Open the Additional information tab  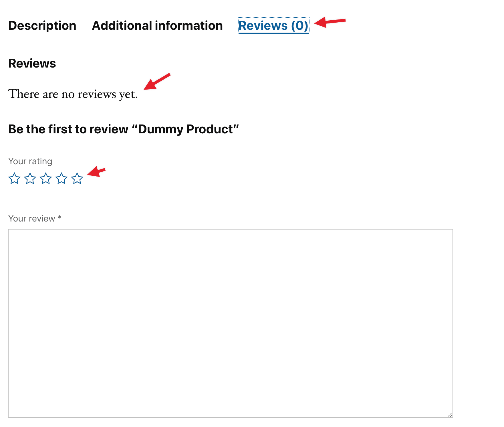click(157, 25)
